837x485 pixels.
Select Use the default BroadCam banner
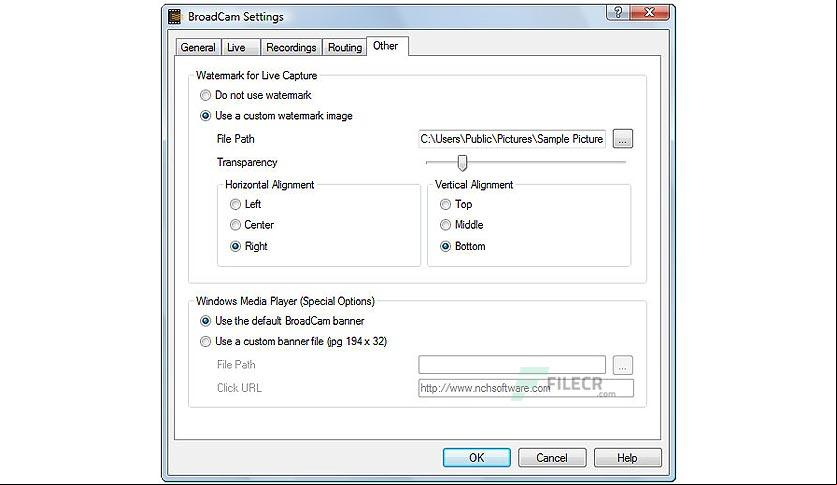(282, 321)
